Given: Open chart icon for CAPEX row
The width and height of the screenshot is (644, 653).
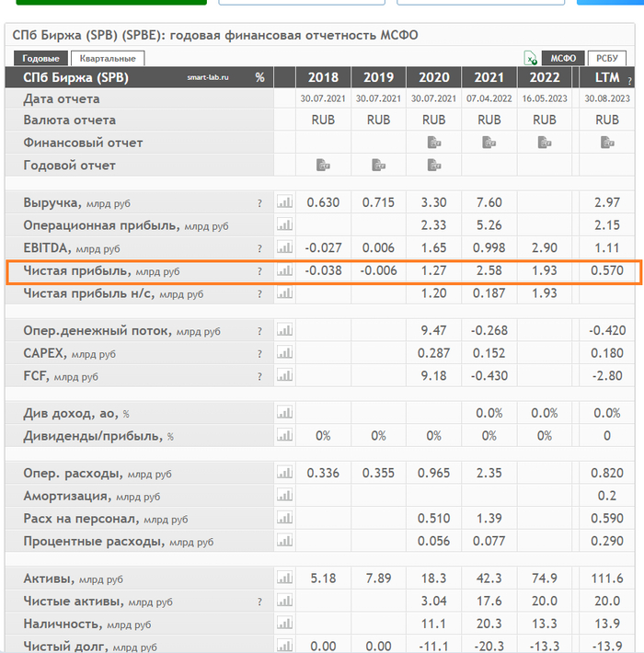Looking at the screenshot, I should point(285,353).
